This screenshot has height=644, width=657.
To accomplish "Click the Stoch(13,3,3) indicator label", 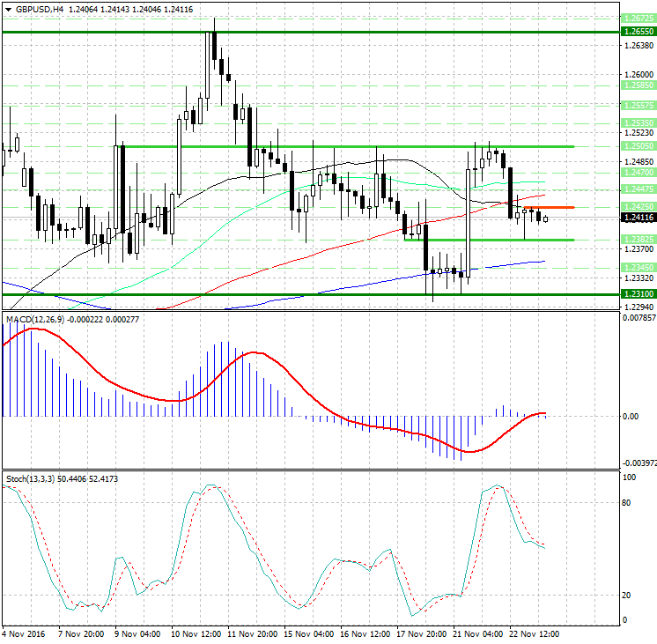I will pos(29,478).
